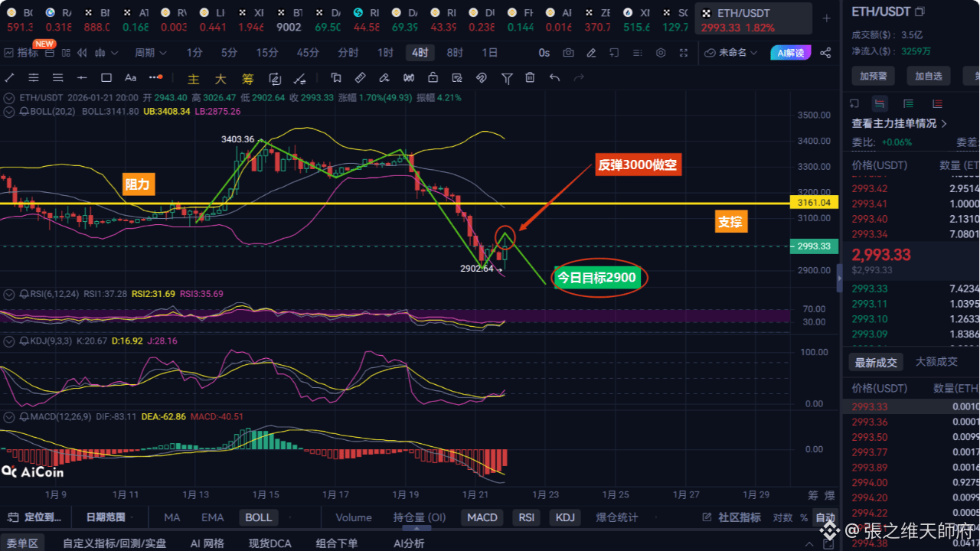The image size is (980, 551).
Task: Select the eraser drawing tool
Action: pyautogui.click(x=384, y=78)
